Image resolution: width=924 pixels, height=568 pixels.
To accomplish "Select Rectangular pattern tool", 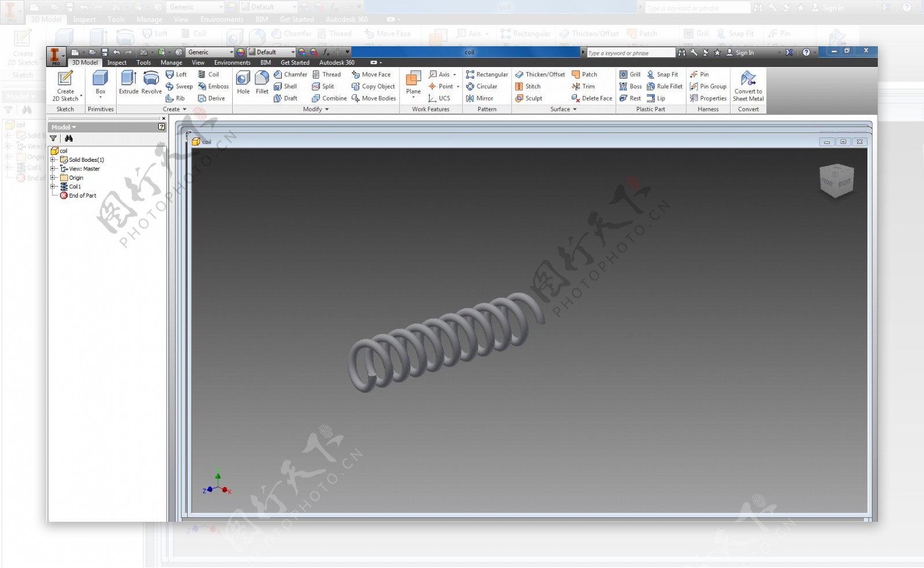I will (x=487, y=75).
